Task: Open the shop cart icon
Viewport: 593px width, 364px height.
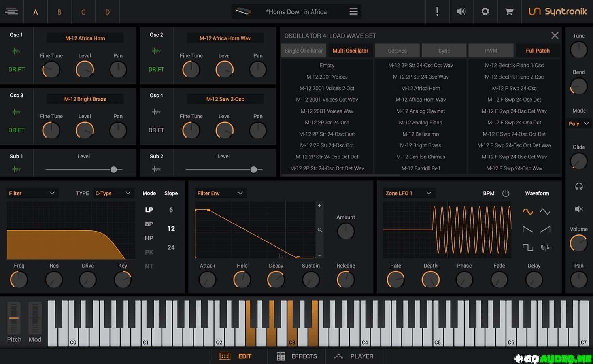Action: click(509, 12)
